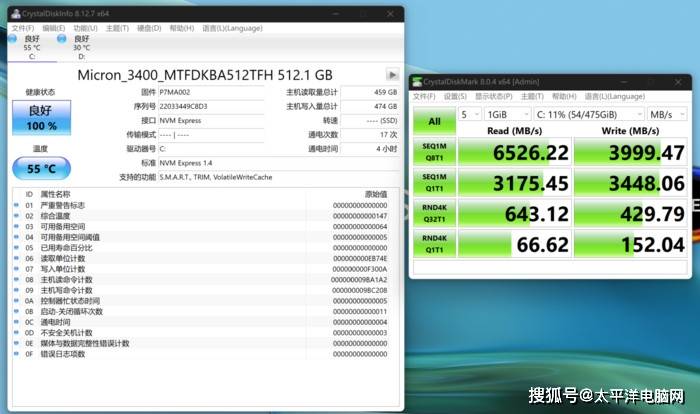Open 设置(S) menu in CrystalDiskMark
The image size is (700, 414).
click(456, 97)
